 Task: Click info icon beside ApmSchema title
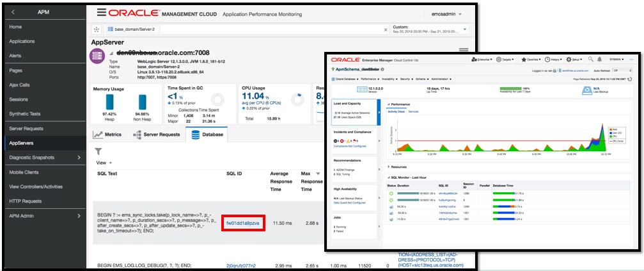click(382, 69)
